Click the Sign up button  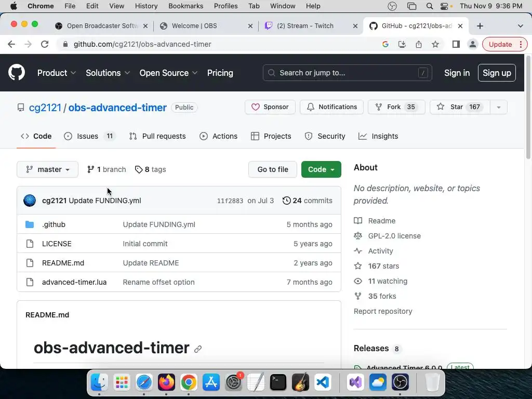click(x=497, y=73)
